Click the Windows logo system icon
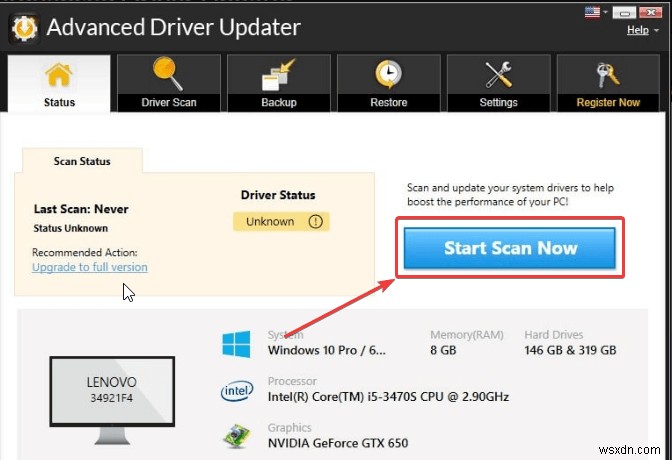The width and height of the screenshot is (672, 460). click(x=236, y=344)
